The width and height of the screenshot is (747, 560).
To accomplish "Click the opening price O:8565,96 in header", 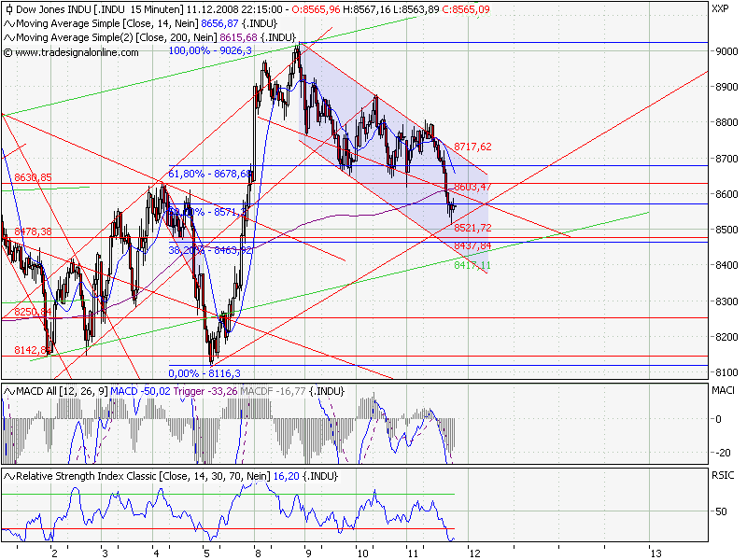I will 316,9.
